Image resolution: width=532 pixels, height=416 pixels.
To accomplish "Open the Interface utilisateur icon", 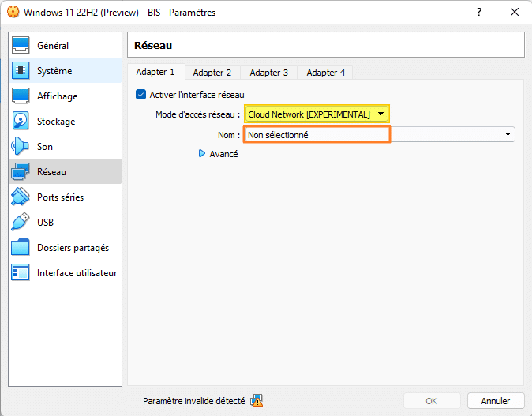I will [21, 272].
